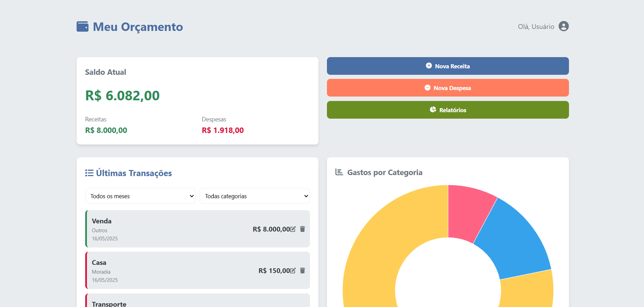Click the Saldo Atual heading
The image size is (644, 307).
click(x=106, y=72)
